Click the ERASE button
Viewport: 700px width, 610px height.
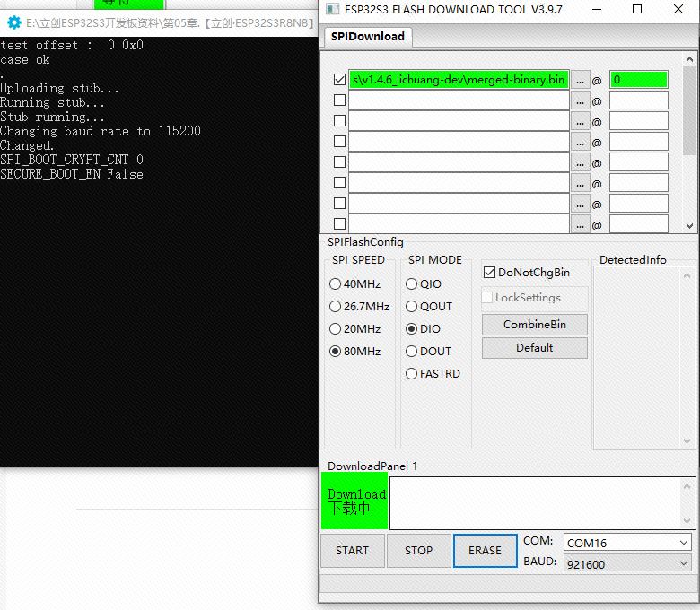click(485, 550)
